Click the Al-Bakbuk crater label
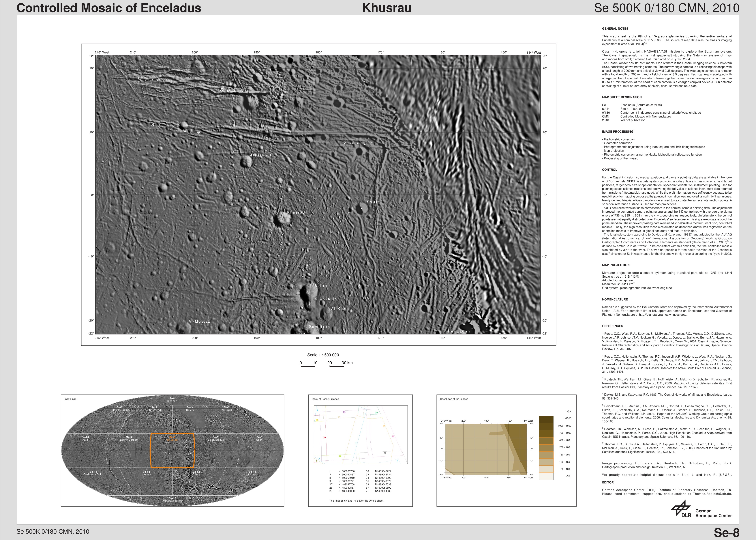The height and width of the screenshot is (540, 756). tap(261, 155)
